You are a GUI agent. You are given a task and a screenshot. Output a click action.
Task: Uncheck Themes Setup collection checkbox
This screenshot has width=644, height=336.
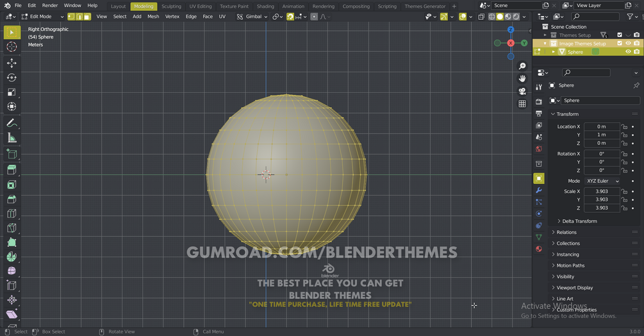[x=620, y=35]
